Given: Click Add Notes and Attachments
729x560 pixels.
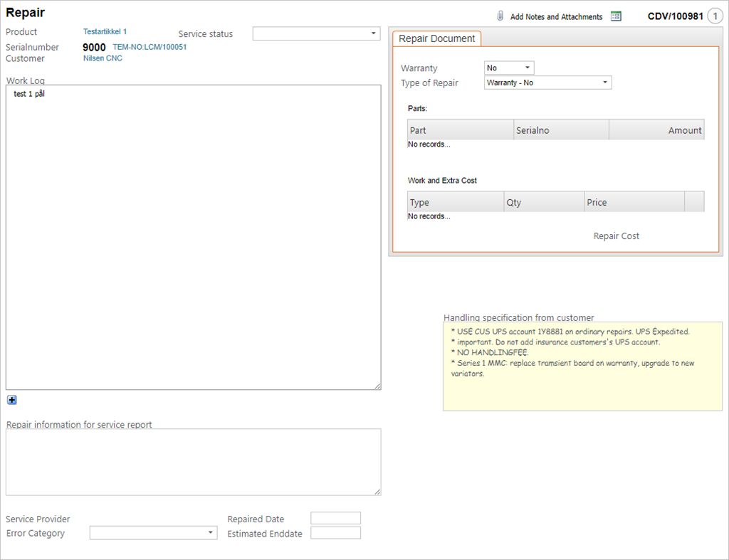Looking at the screenshot, I should [556, 17].
